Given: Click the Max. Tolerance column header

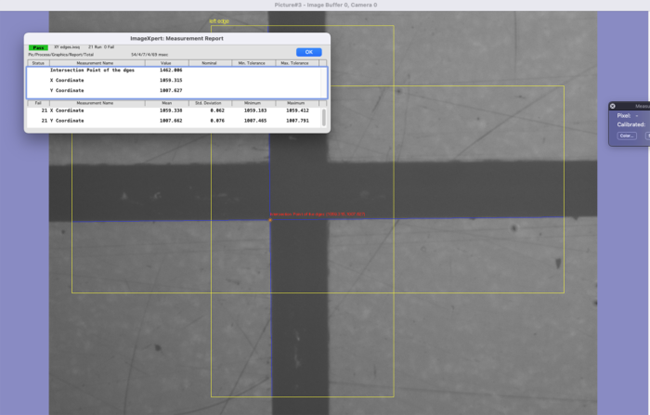Looking at the screenshot, I should 295,63.
